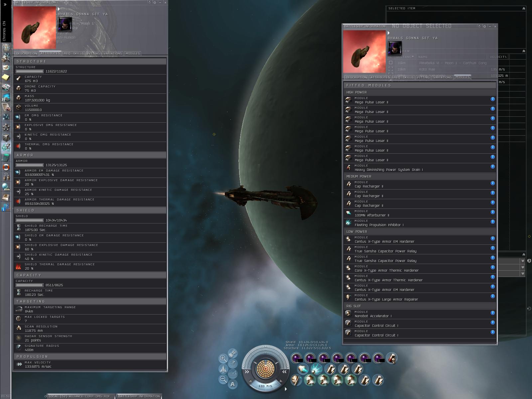The image size is (532, 399).
Task: Sort overview by the Distance column arrow
Action: [x=412, y=57]
